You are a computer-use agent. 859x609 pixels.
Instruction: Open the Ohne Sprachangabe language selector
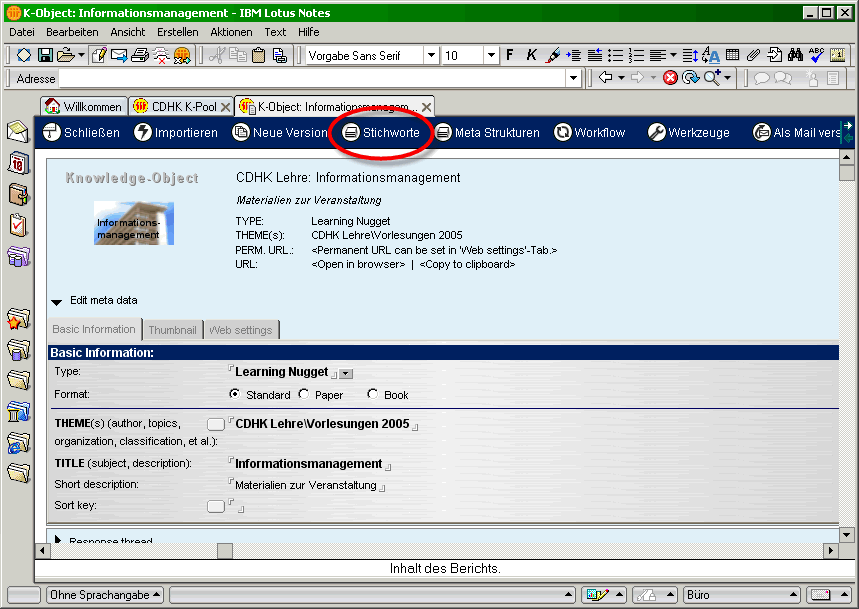point(104,595)
